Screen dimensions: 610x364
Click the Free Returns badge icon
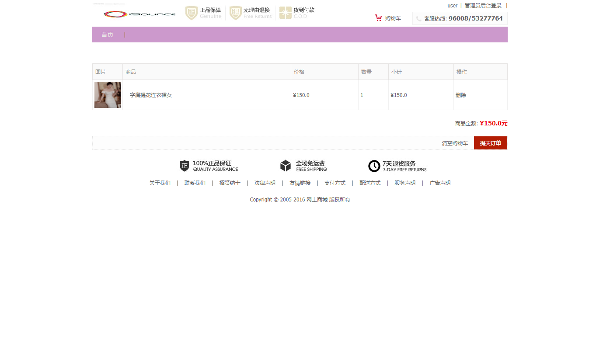(236, 13)
